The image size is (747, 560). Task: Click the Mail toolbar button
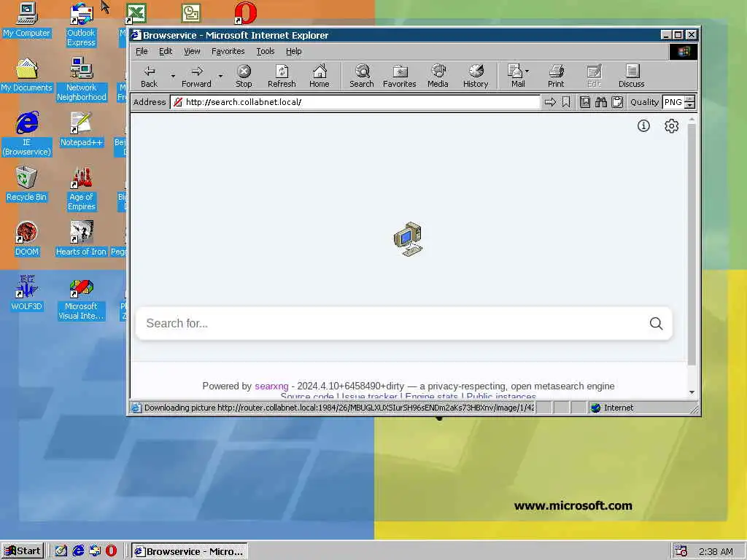516,76
